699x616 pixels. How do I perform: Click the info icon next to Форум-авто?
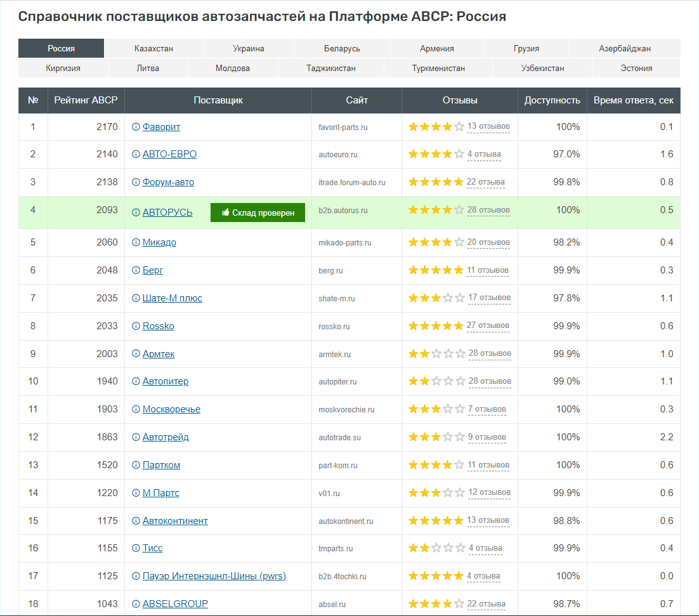click(x=136, y=182)
